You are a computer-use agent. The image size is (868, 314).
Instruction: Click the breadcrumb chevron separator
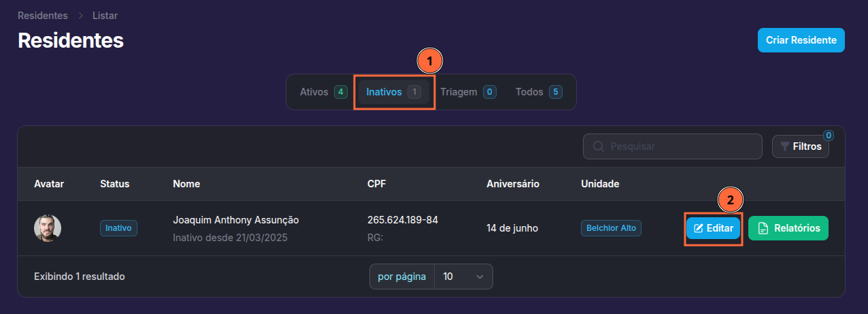[x=80, y=15]
